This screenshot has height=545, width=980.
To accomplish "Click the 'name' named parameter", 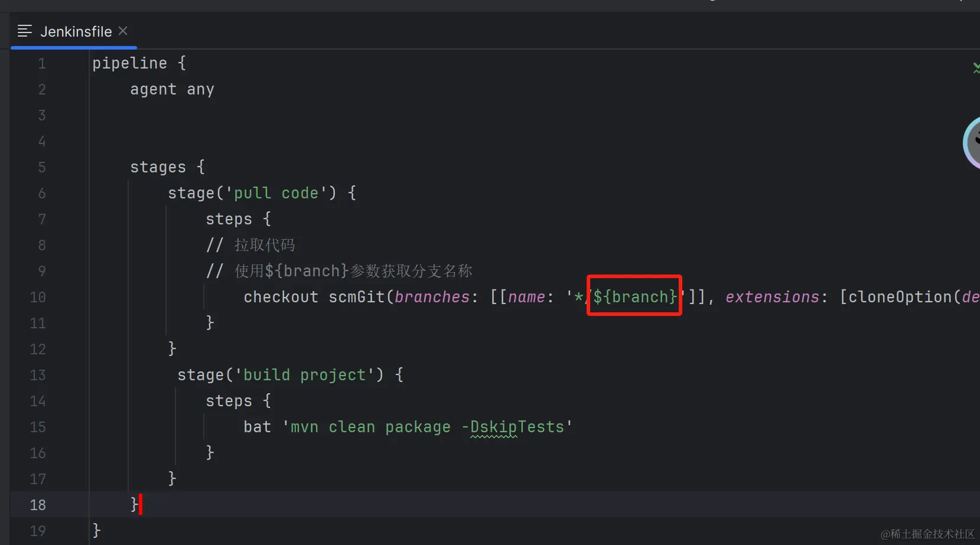I will pos(526,297).
